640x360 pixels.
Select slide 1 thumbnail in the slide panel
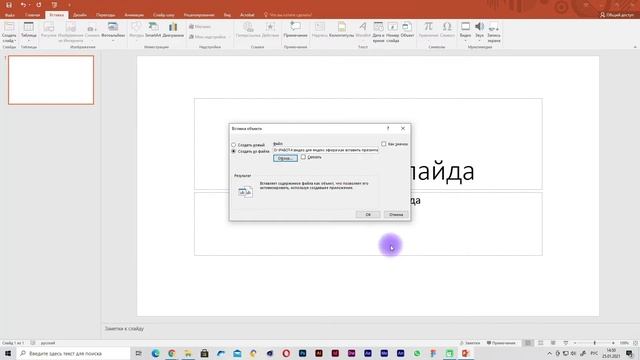(x=51, y=80)
